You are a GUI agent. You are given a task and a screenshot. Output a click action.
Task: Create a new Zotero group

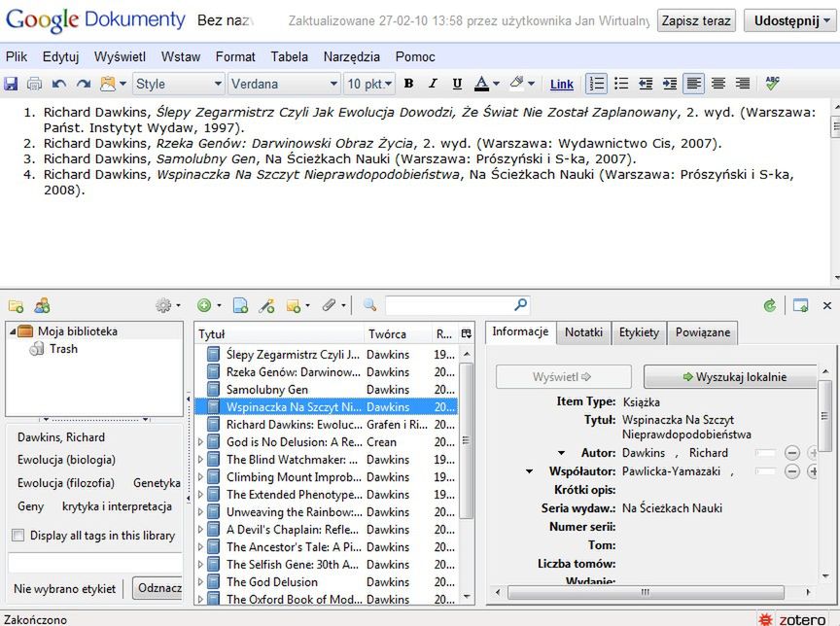point(42,306)
